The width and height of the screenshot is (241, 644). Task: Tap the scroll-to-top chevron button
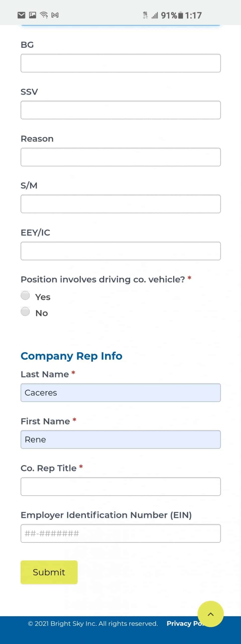point(211,614)
